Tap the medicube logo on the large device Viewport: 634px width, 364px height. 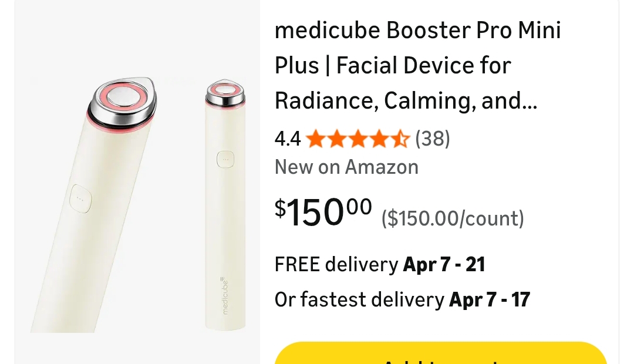(225, 295)
